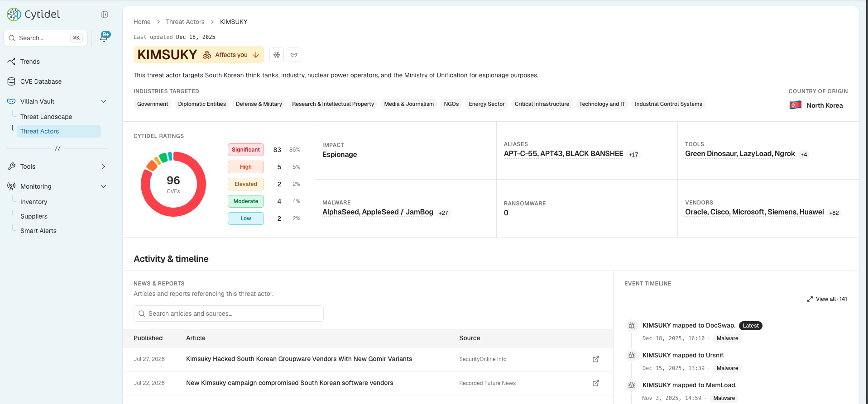Click the Malware tag on DocSwap event
The height and width of the screenshot is (404, 868).
[x=727, y=338]
